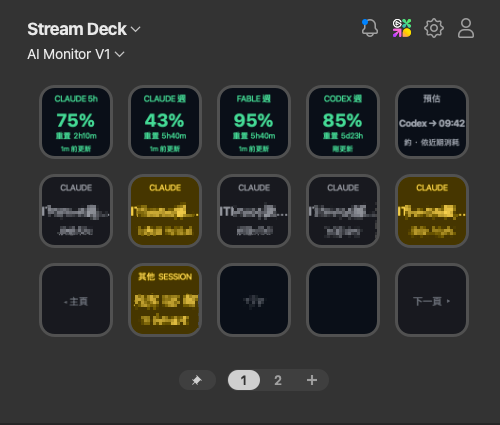Expand the Stream Deck device dropdown

point(84,29)
